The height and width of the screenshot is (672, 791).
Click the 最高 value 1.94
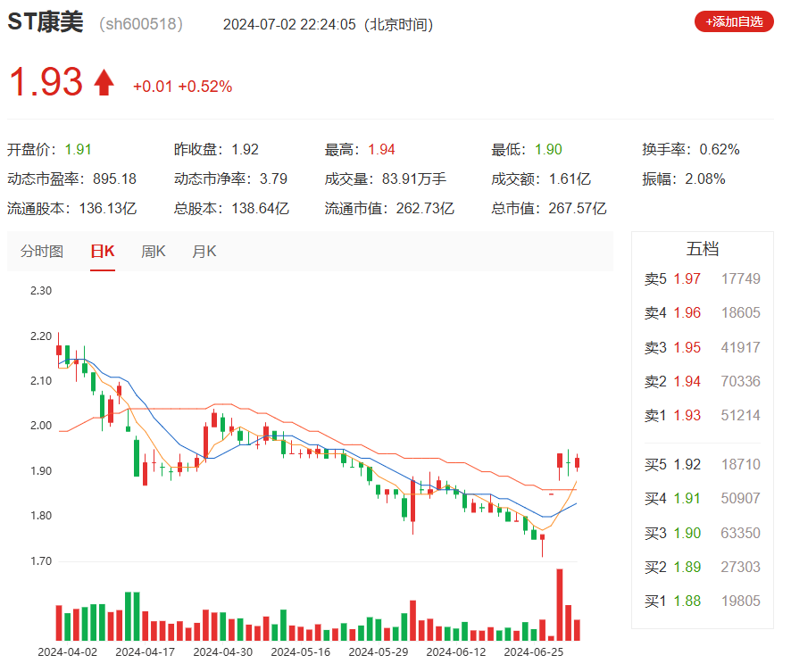coord(381,149)
